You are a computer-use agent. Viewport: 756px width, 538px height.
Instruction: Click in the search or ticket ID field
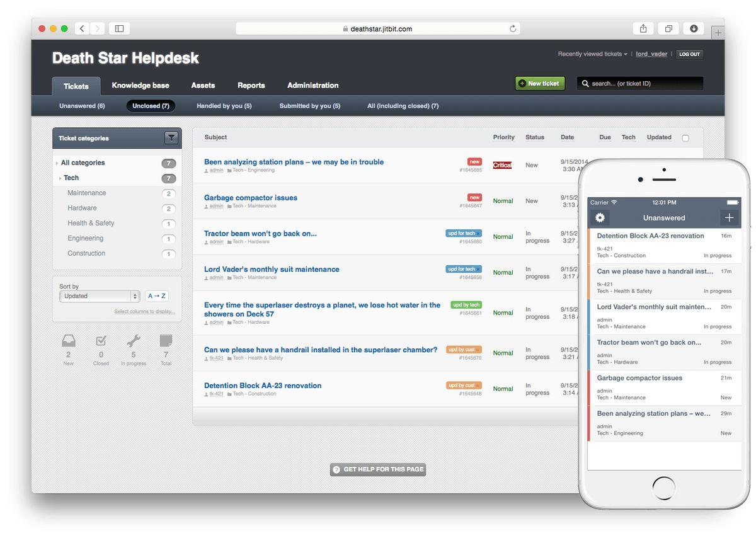tap(640, 83)
